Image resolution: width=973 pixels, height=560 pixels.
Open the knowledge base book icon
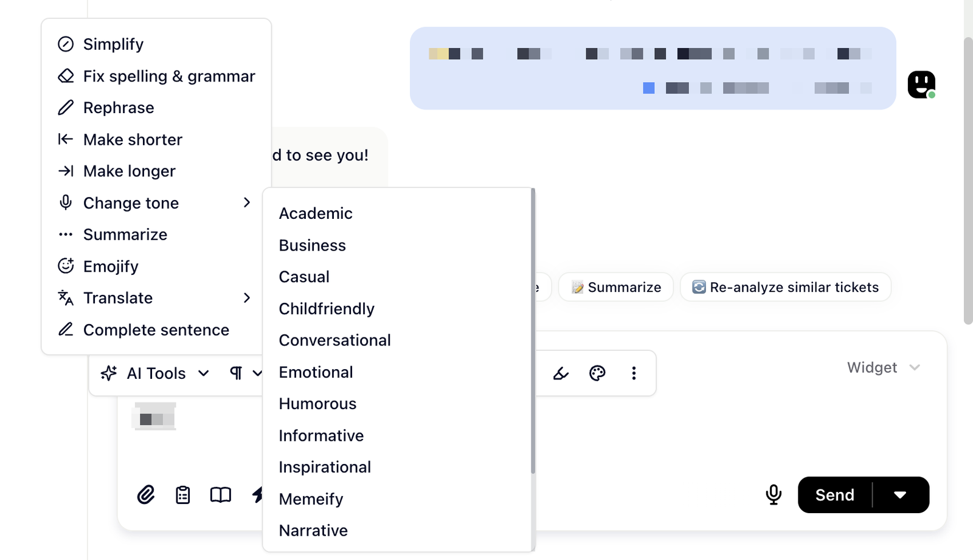(220, 495)
